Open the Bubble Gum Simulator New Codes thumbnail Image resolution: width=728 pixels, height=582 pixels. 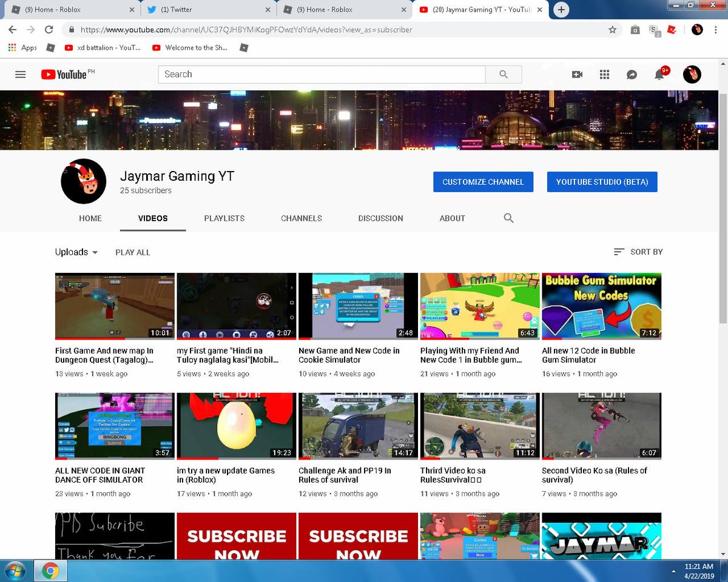tap(602, 306)
